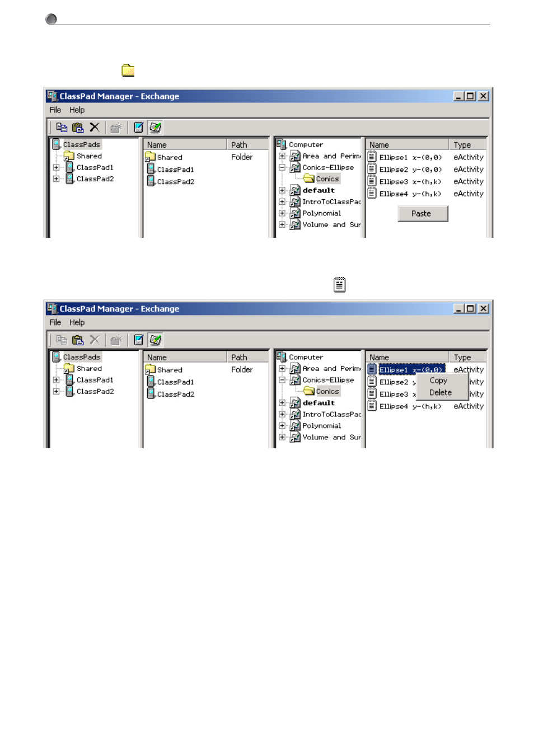Click the Ellipse2 file icon in upper window

click(x=372, y=169)
